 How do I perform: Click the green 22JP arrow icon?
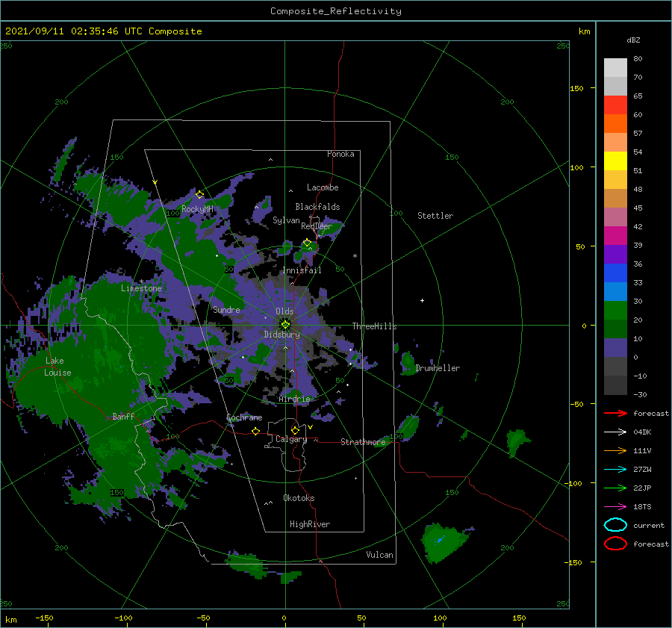click(615, 488)
